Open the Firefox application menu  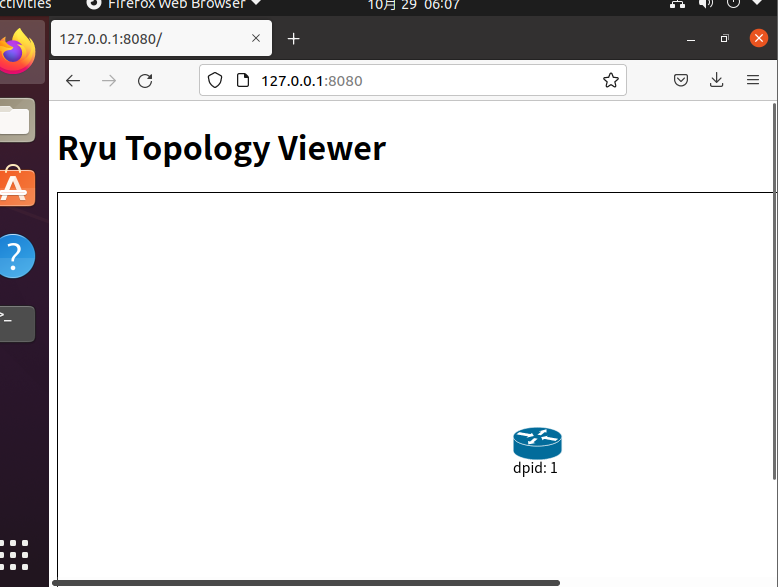[x=753, y=80]
